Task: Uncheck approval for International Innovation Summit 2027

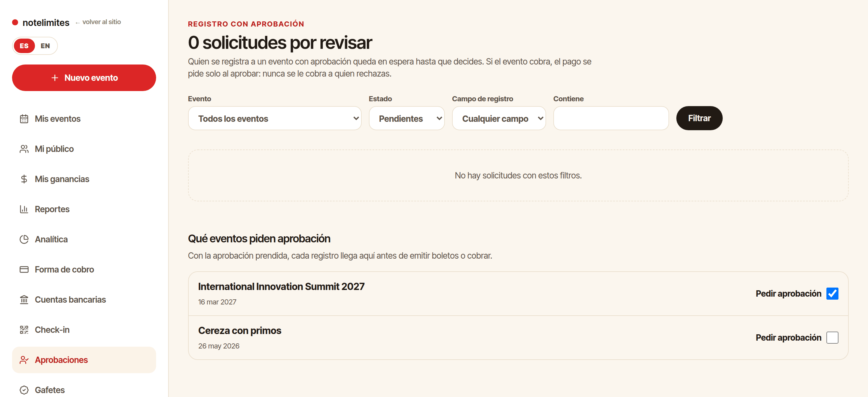Action: tap(832, 294)
